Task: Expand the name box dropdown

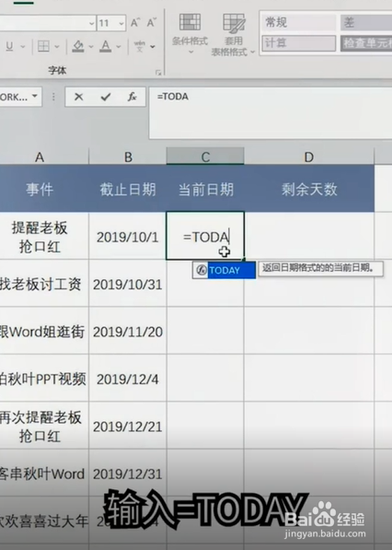Action: pos(35,96)
